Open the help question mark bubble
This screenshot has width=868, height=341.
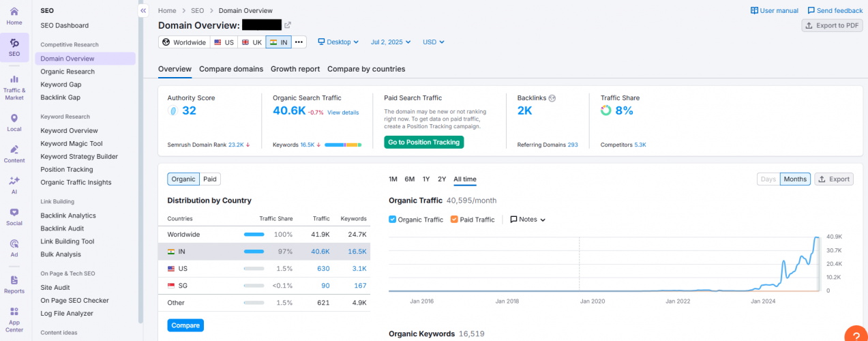tap(856, 336)
